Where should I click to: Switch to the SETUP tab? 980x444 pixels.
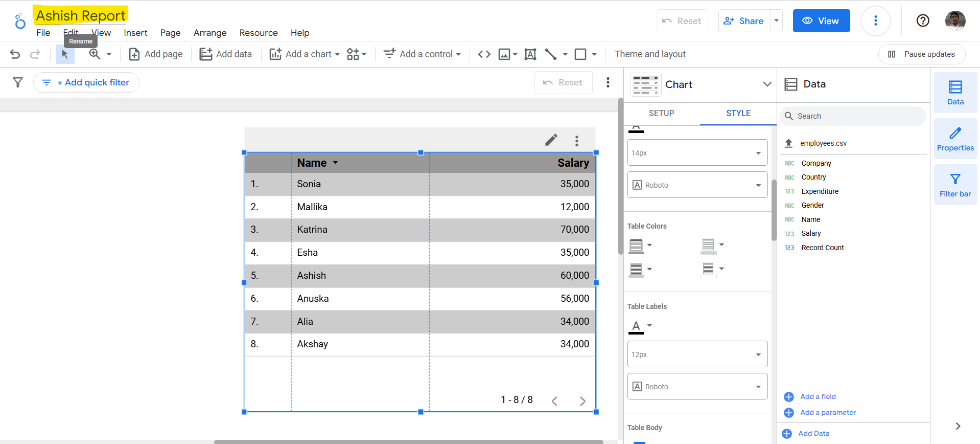(661, 113)
